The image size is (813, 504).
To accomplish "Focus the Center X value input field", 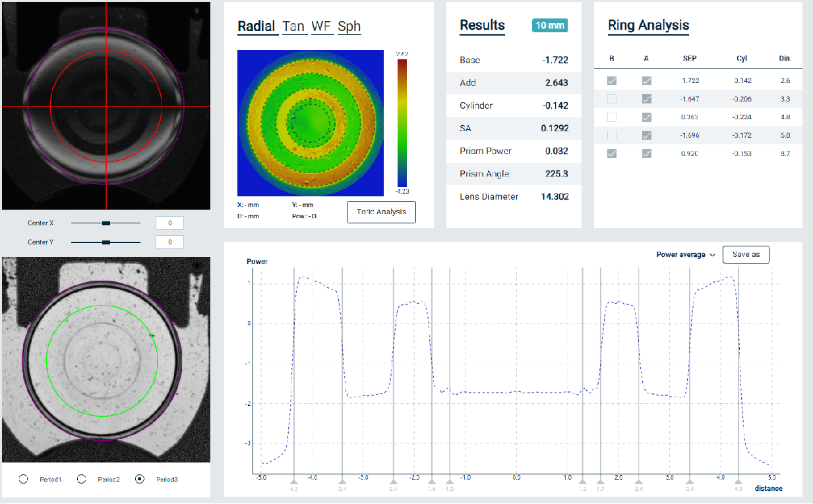I will tap(169, 223).
